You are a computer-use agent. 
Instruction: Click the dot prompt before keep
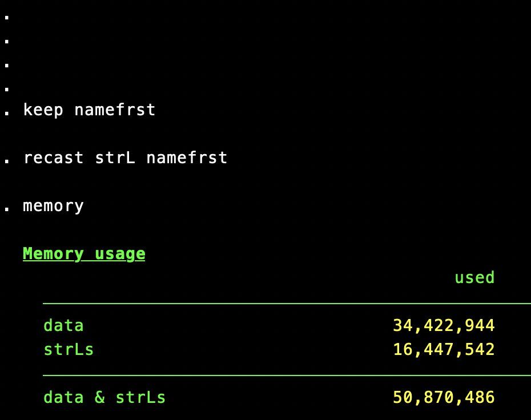pyautogui.click(x=7, y=112)
